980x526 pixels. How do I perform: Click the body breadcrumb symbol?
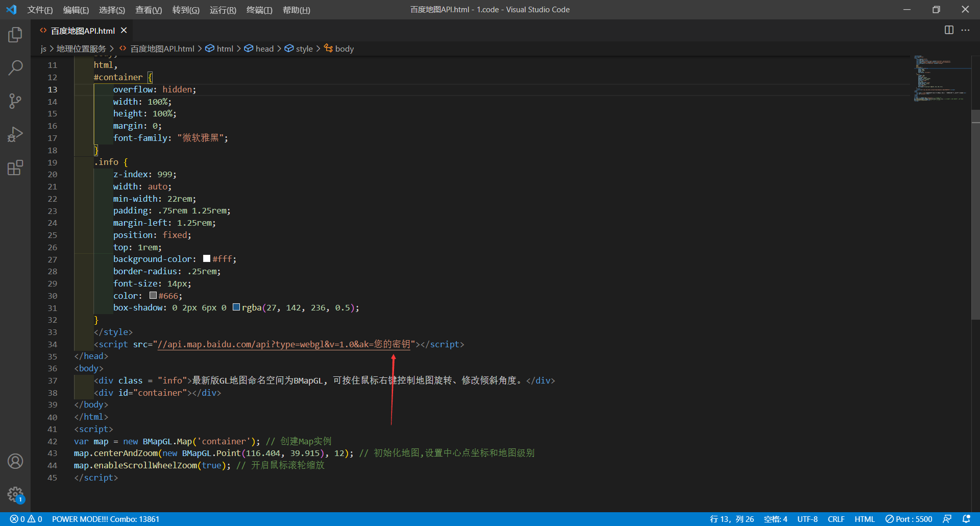click(x=339, y=49)
